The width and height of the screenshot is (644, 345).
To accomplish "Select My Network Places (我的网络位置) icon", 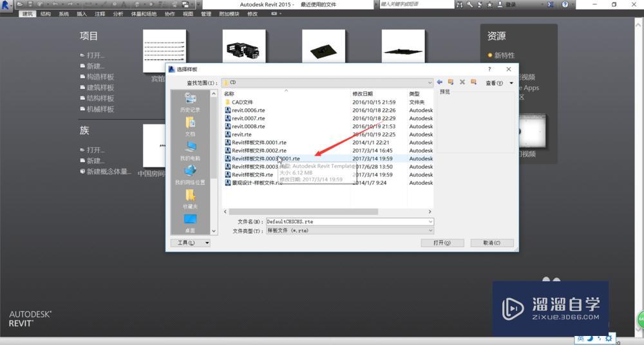I will tap(190, 175).
